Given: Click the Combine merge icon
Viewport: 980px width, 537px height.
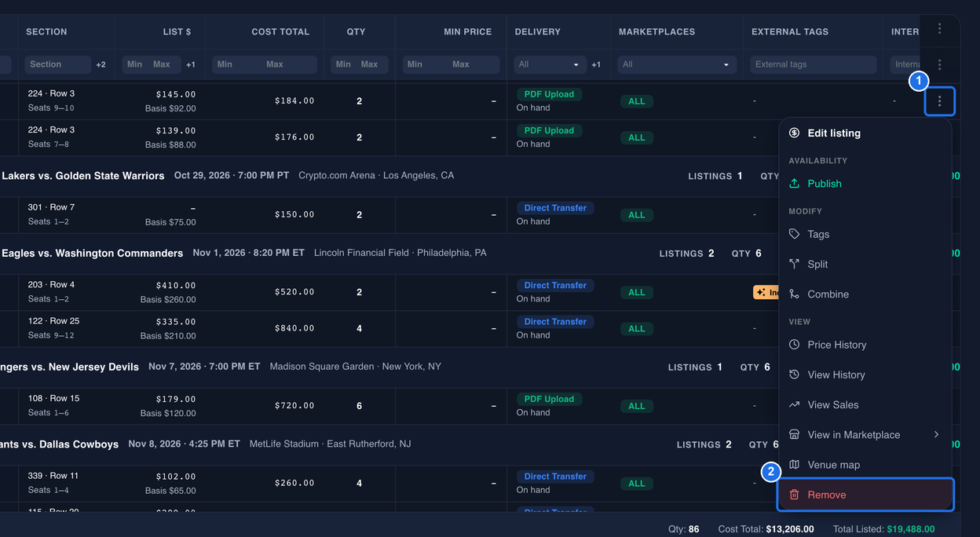Looking at the screenshot, I should click(794, 294).
